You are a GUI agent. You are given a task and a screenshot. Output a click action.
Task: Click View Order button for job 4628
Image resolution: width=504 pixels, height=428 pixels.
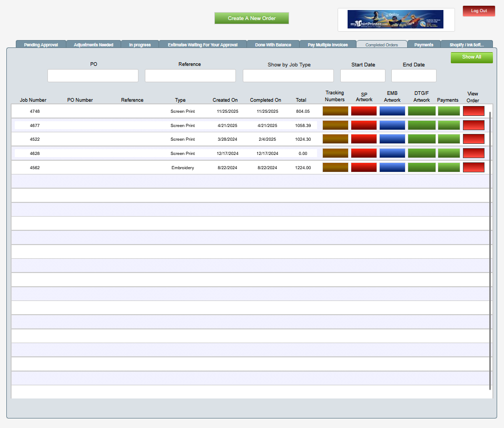click(473, 153)
